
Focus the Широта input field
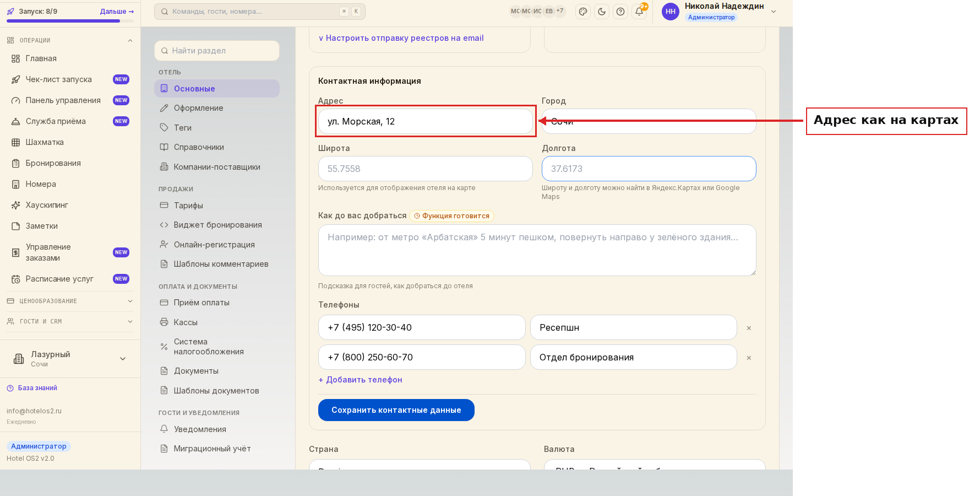[426, 169]
